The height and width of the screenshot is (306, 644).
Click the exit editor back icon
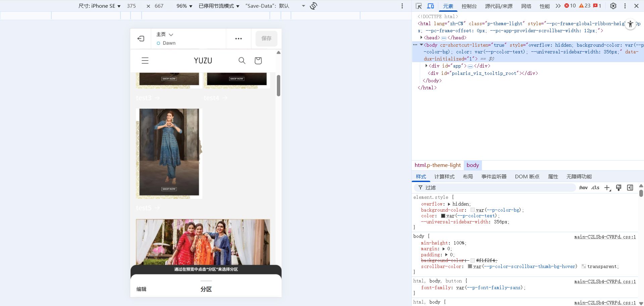141,39
